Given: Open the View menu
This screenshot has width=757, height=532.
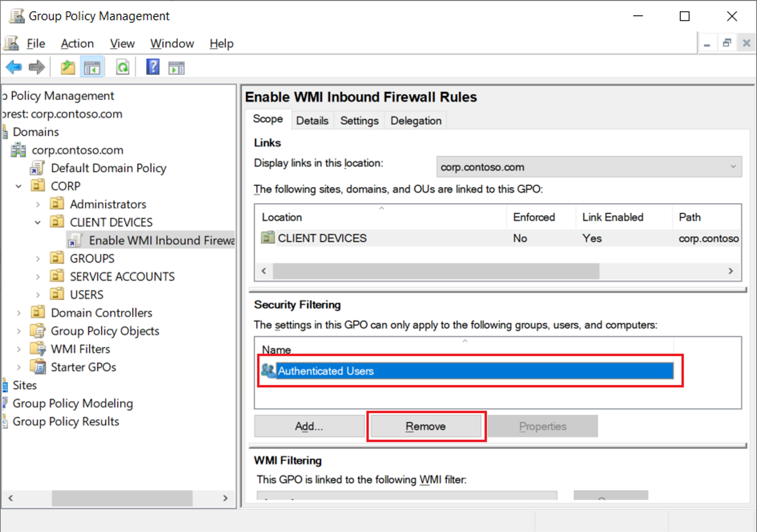Looking at the screenshot, I should (122, 44).
